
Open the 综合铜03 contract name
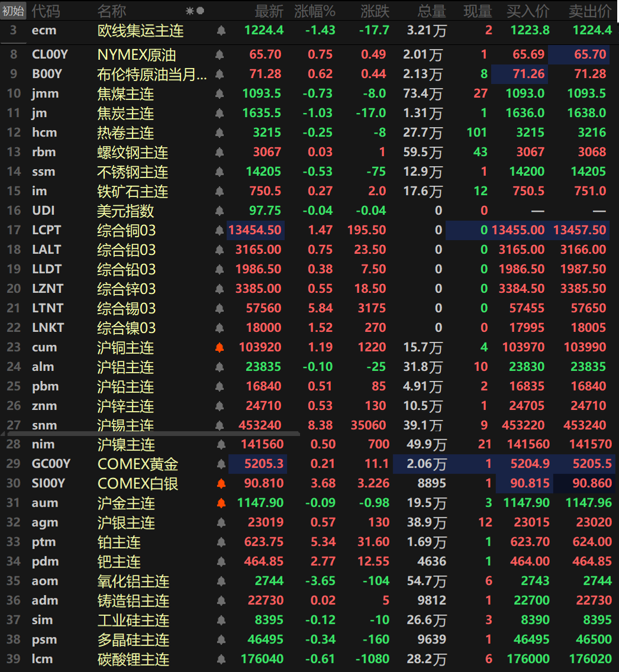point(126,231)
